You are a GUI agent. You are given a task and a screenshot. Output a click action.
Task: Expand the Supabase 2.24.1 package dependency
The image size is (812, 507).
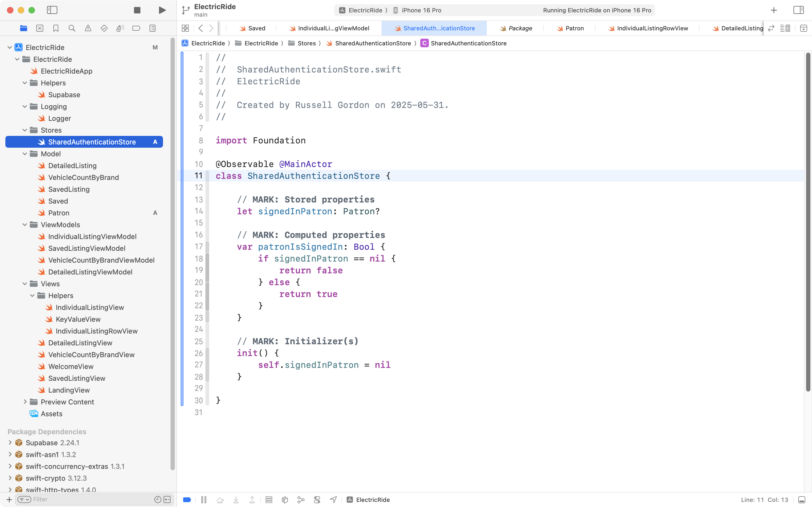pos(10,443)
